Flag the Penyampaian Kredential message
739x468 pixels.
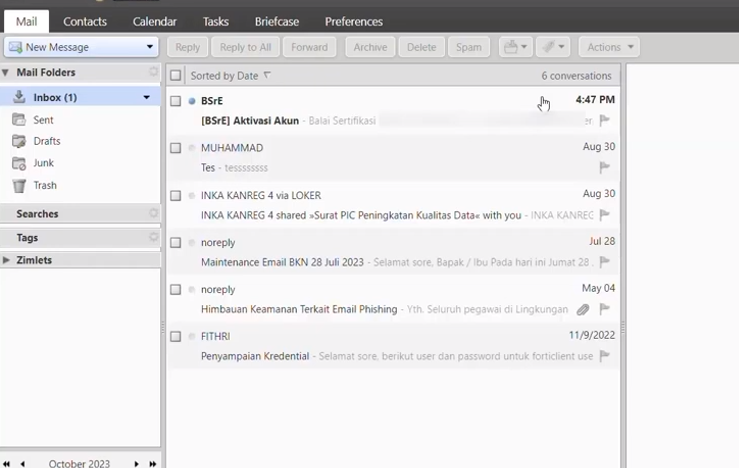tap(605, 356)
